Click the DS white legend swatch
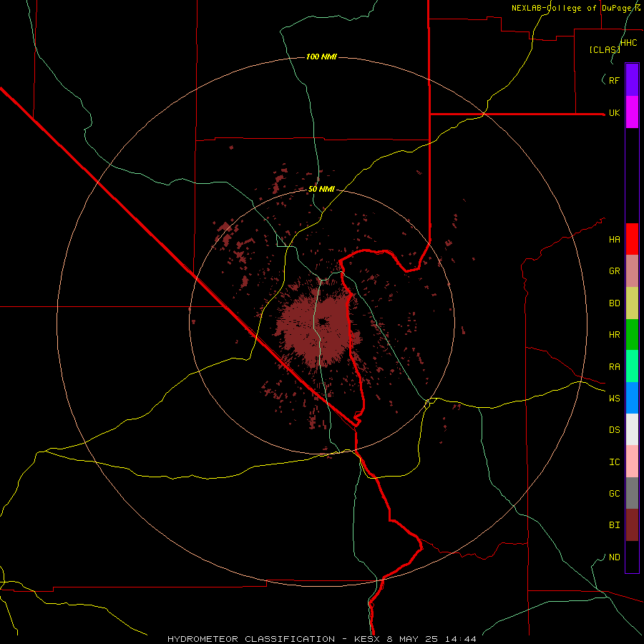This screenshot has width=644, height=644. click(632, 429)
